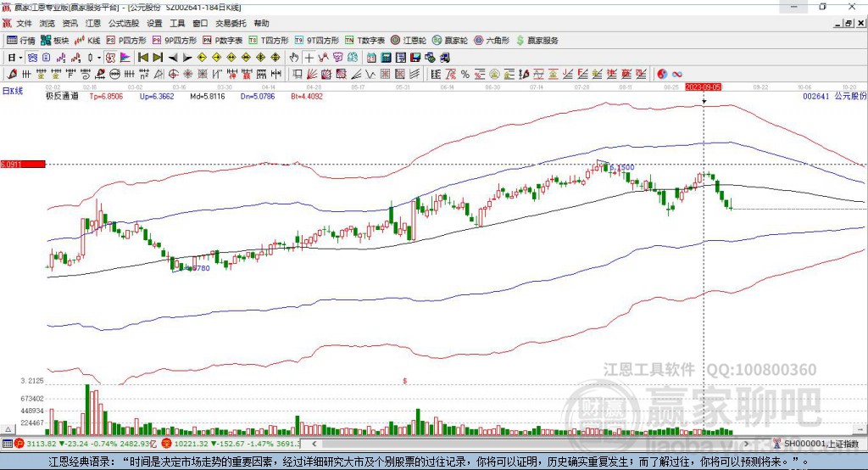Open the 六角形 hexagon tool
Viewport: 868px width, 470px height.
click(x=492, y=41)
